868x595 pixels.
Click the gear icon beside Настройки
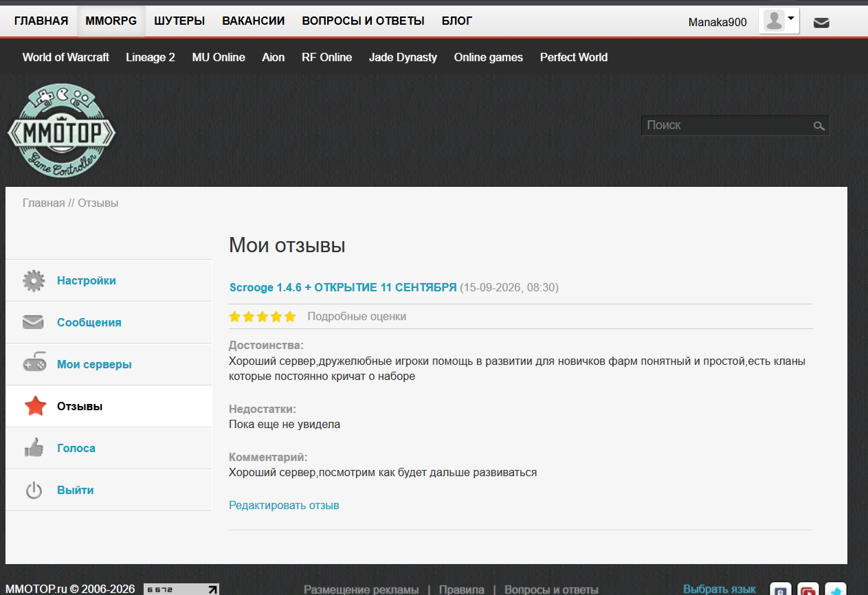tap(34, 280)
